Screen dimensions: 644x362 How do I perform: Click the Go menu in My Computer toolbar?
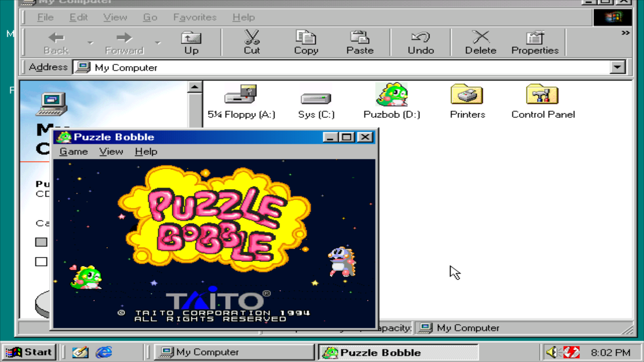(x=150, y=17)
